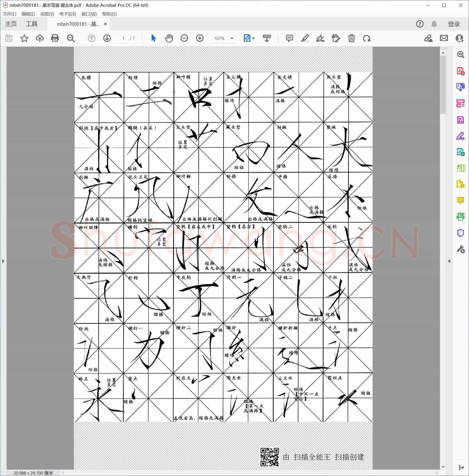Bookmark file with star icon
The image size is (469, 476).
[24, 38]
